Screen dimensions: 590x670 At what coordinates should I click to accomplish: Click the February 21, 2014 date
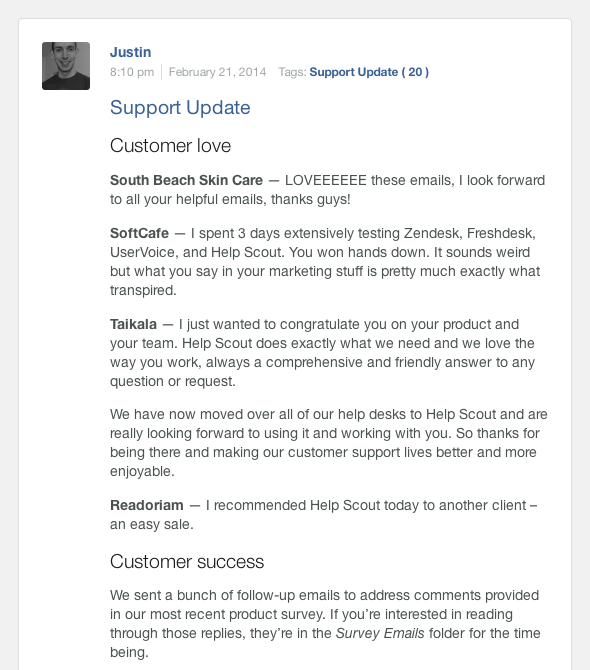tap(217, 72)
